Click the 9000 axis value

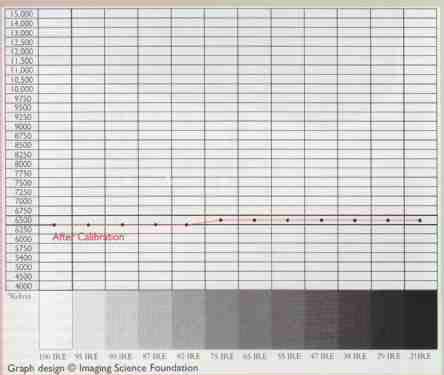pyautogui.click(x=23, y=127)
